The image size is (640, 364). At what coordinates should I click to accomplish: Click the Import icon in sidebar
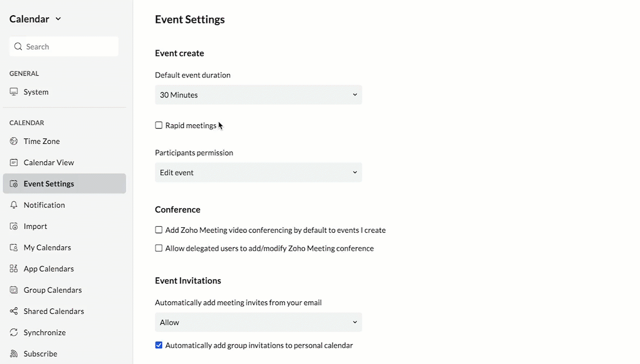pyautogui.click(x=14, y=226)
